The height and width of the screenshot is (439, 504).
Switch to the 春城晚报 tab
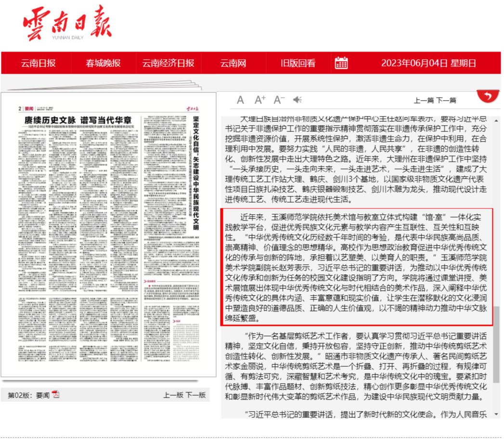[103, 63]
